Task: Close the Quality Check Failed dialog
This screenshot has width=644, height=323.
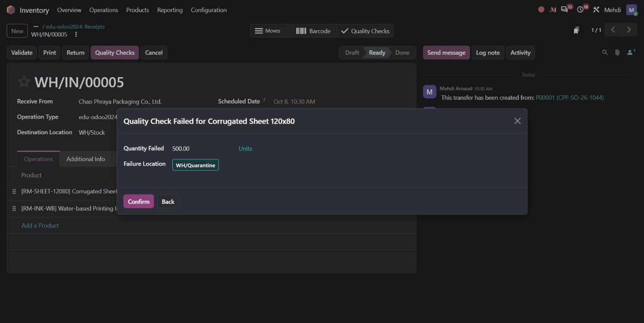Action: (517, 121)
